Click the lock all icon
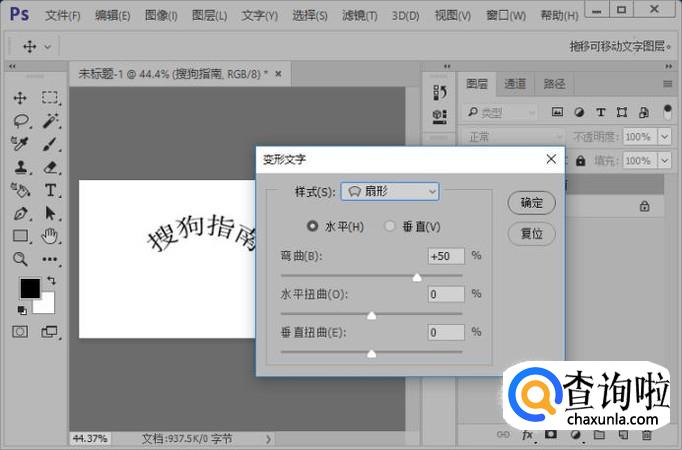The height and width of the screenshot is (450, 682). coord(580,161)
